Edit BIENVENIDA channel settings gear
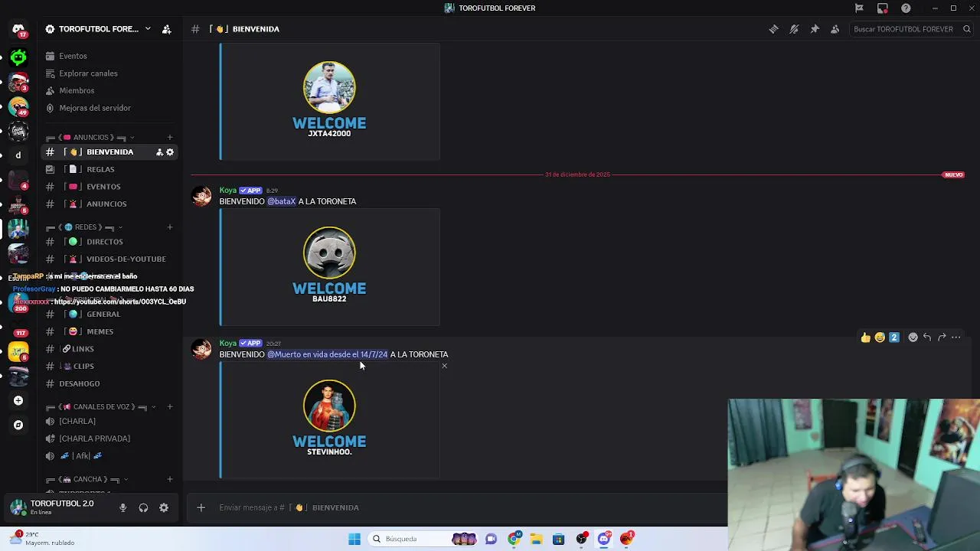 click(x=170, y=152)
